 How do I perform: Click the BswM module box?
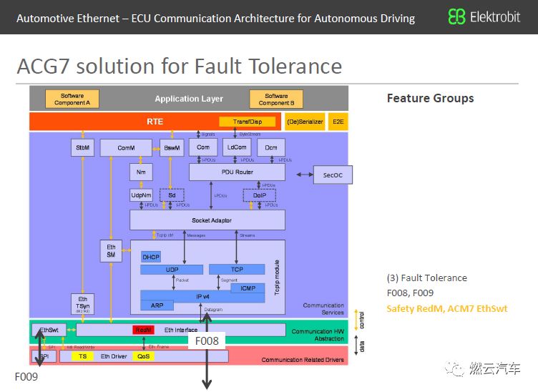coord(172,147)
